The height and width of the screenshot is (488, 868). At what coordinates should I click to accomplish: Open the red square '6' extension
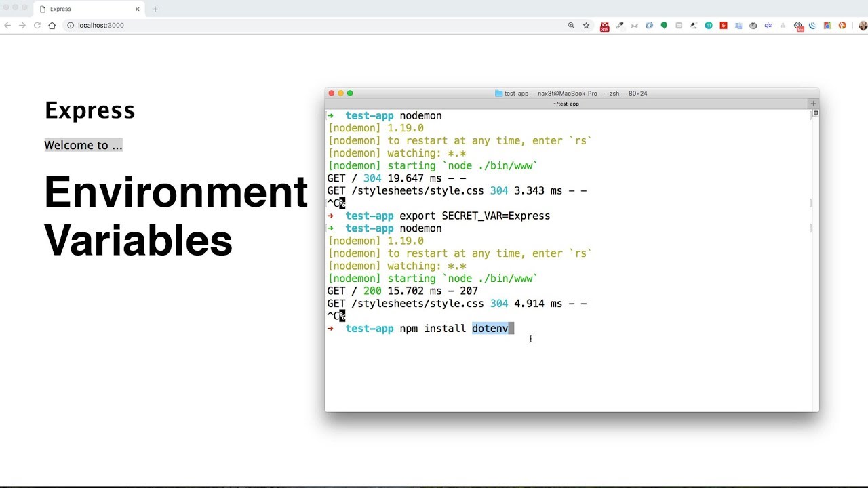724,25
